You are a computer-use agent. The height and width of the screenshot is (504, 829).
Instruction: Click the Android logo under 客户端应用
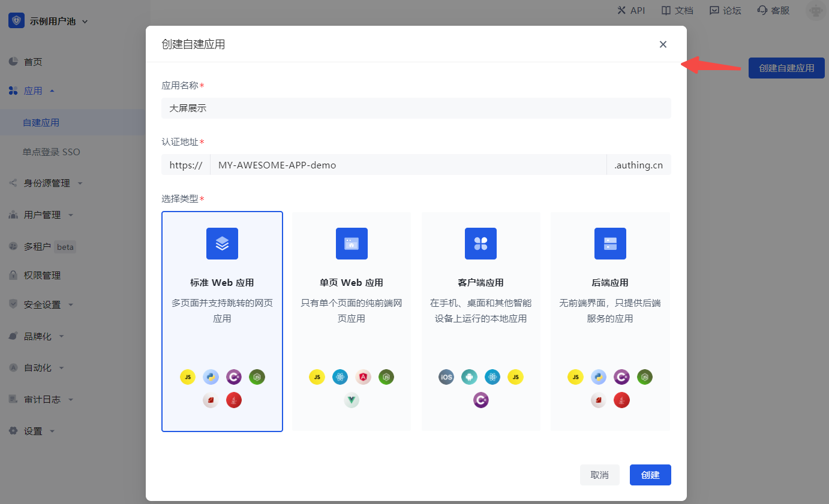point(469,377)
